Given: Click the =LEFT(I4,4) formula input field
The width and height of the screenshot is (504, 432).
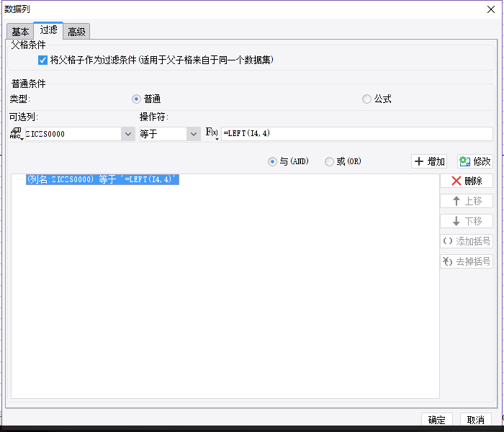Looking at the screenshot, I should 357,134.
